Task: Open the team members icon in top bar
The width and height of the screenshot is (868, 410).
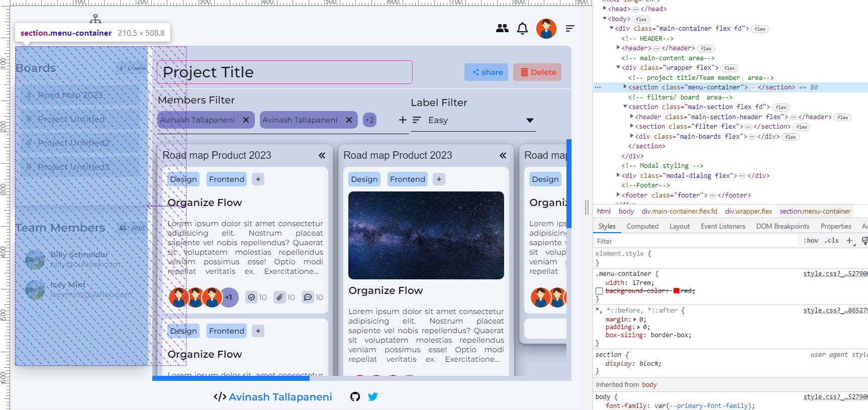Action: pyautogui.click(x=502, y=29)
